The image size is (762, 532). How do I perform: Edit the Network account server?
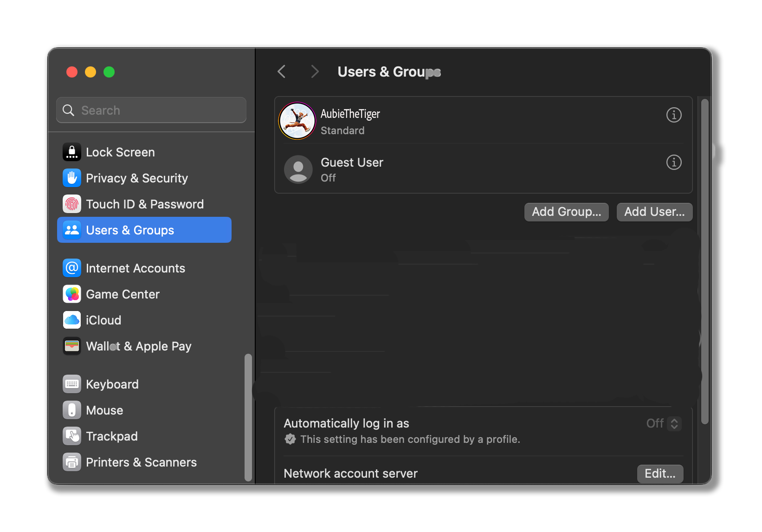[x=660, y=474]
